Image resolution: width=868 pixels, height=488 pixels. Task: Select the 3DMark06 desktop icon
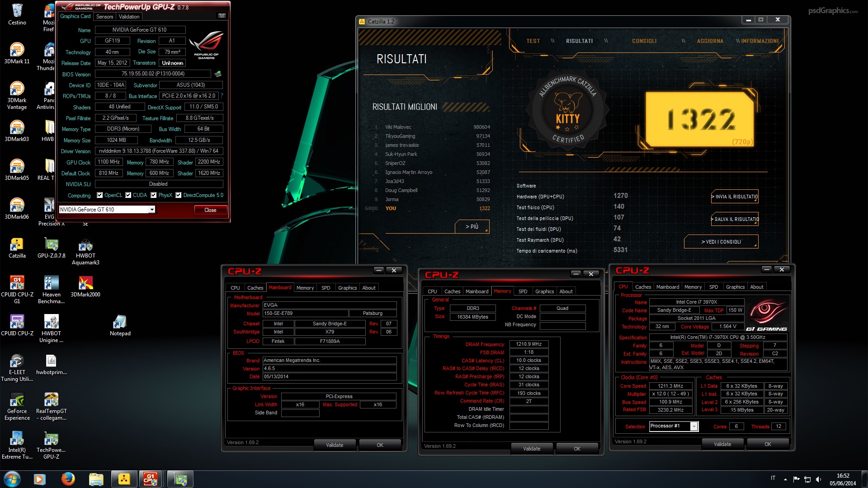pos(17,208)
